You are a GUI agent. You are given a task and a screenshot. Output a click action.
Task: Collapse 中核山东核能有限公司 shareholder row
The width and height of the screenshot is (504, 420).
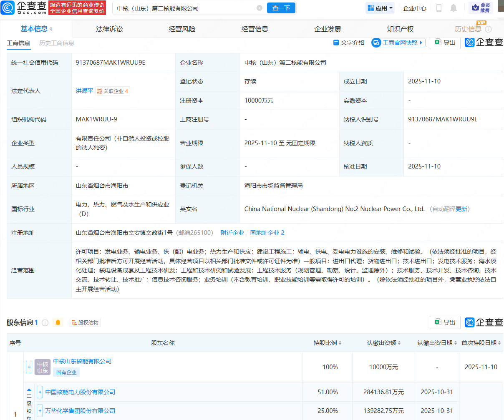29,367
